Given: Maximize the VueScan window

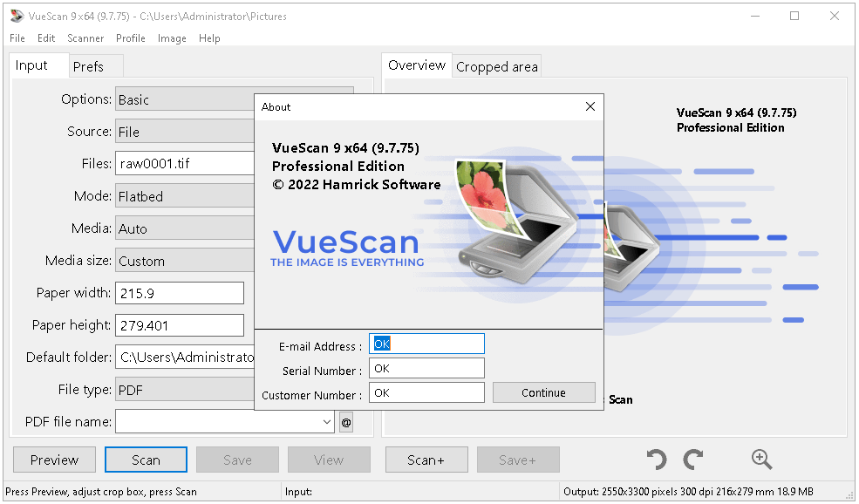Looking at the screenshot, I should click(x=794, y=16).
